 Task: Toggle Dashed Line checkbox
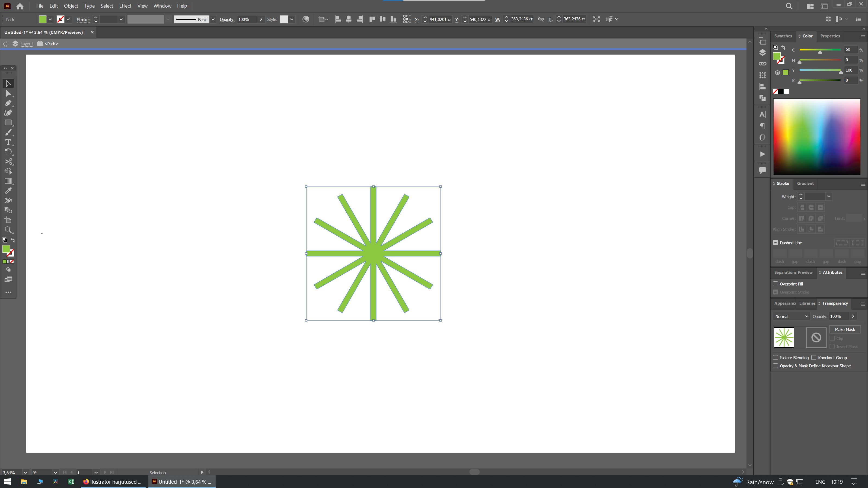pos(775,242)
